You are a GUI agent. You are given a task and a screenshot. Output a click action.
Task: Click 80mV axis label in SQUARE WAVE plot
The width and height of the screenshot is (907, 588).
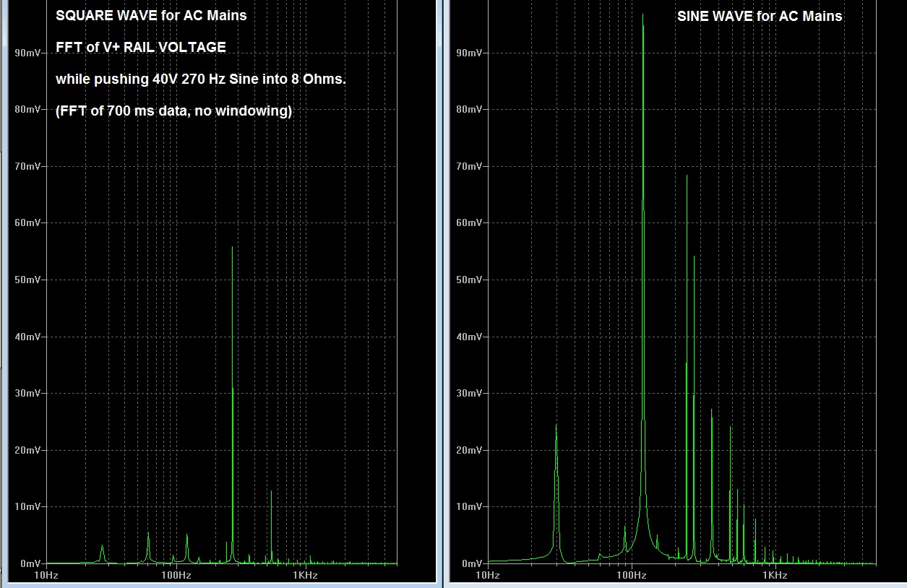tap(26, 109)
